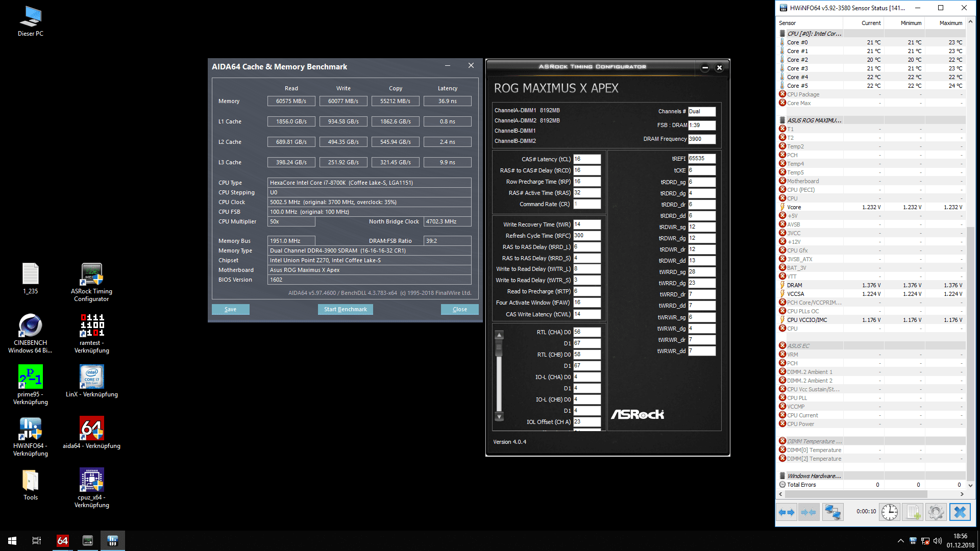Click the Memory Latency value 36.9 ns
Viewport: 980px width, 551px height.
pyautogui.click(x=448, y=101)
